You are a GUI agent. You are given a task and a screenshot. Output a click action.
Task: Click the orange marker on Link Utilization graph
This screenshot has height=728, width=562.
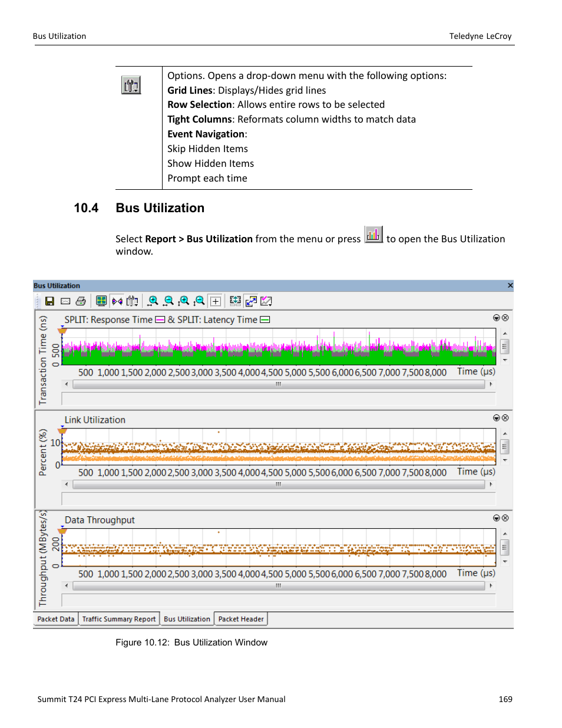(x=62, y=431)
